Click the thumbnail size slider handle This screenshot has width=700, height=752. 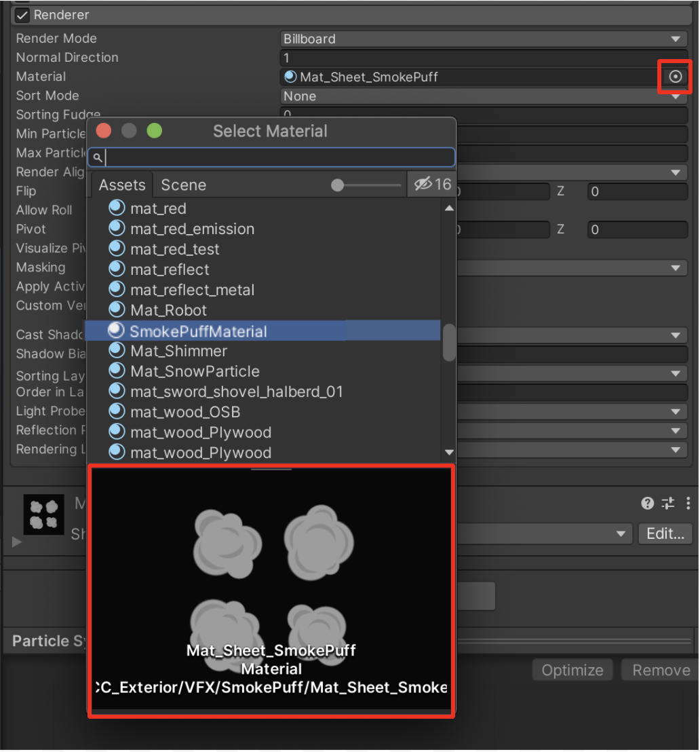point(337,185)
